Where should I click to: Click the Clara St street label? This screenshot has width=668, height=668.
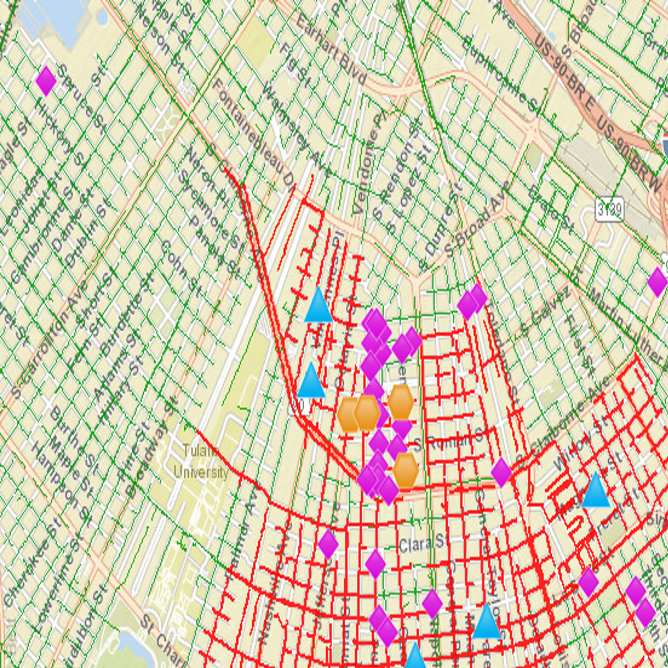pos(420,546)
